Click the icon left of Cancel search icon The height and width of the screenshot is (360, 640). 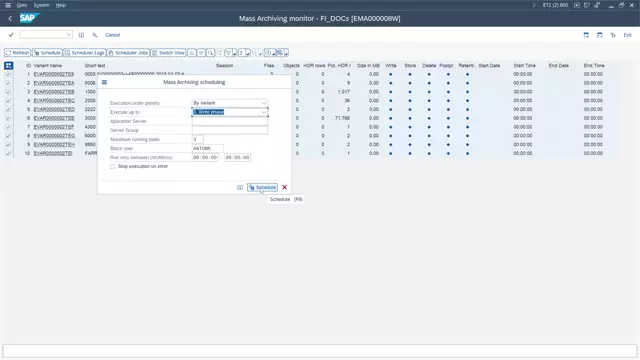tap(81, 35)
